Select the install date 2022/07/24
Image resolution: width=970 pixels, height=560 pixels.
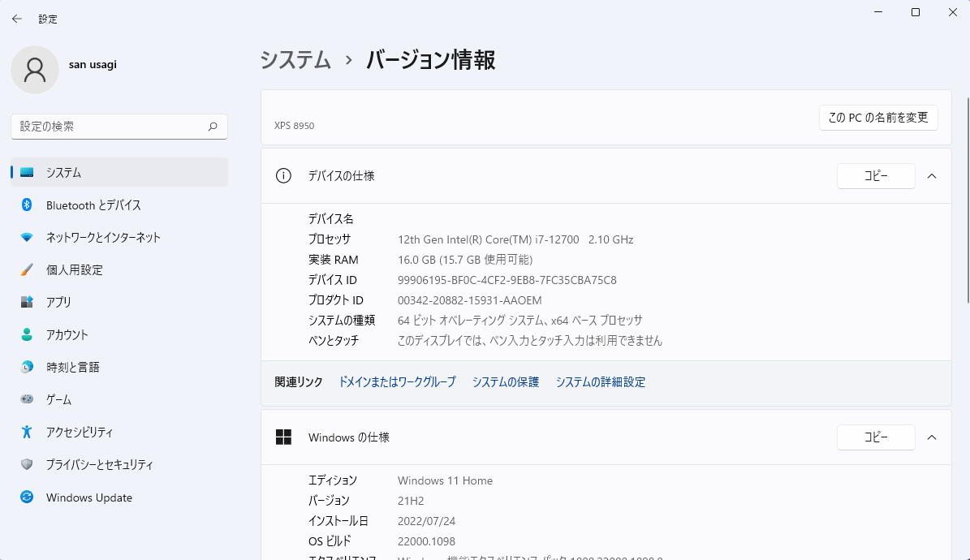pyautogui.click(x=426, y=521)
